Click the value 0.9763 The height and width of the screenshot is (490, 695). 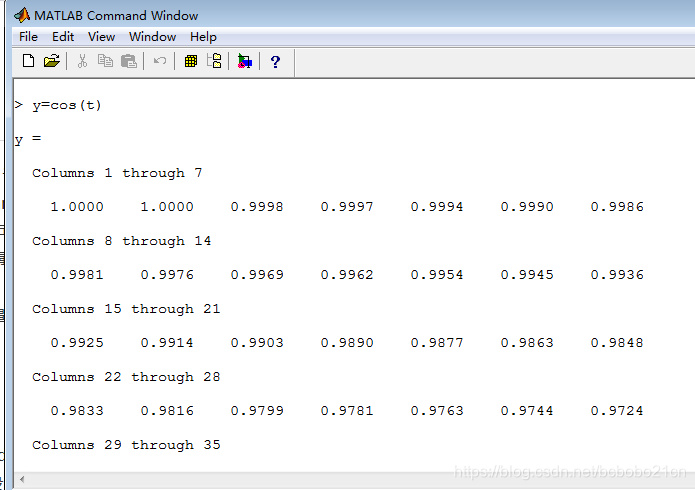pos(437,411)
